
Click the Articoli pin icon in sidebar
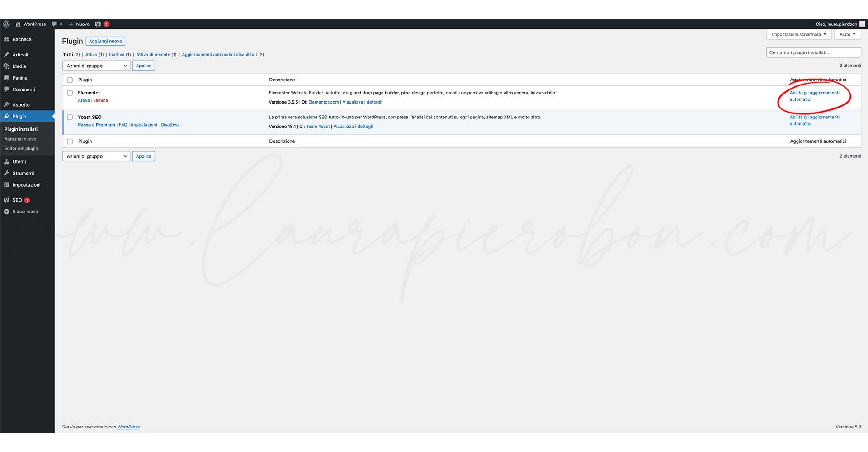point(7,55)
